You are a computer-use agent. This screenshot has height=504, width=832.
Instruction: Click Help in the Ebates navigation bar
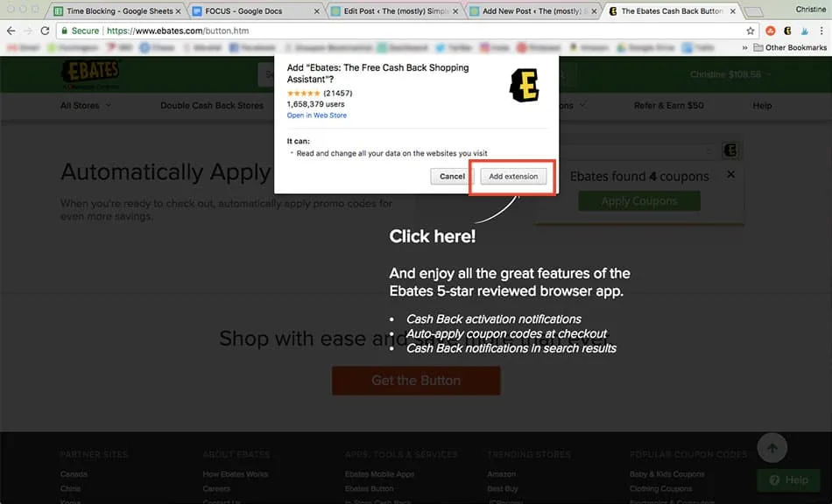tap(762, 106)
